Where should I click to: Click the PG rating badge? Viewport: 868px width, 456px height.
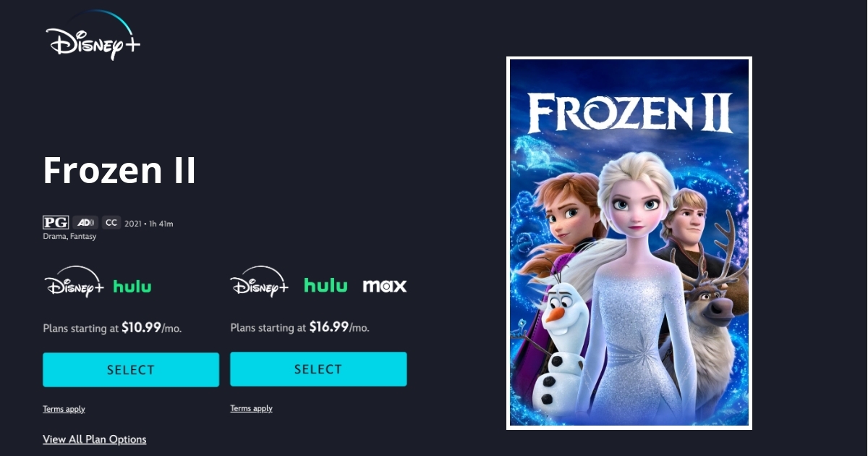[56, 223]
